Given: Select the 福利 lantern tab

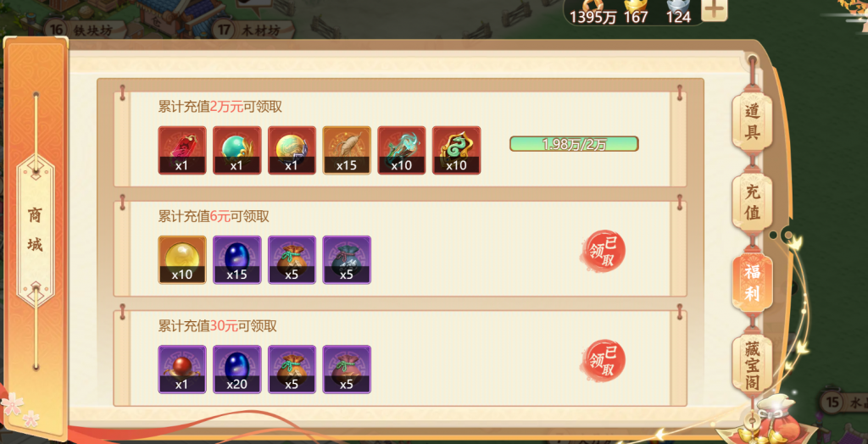Looking at the screenshot, I should [753, 283].
